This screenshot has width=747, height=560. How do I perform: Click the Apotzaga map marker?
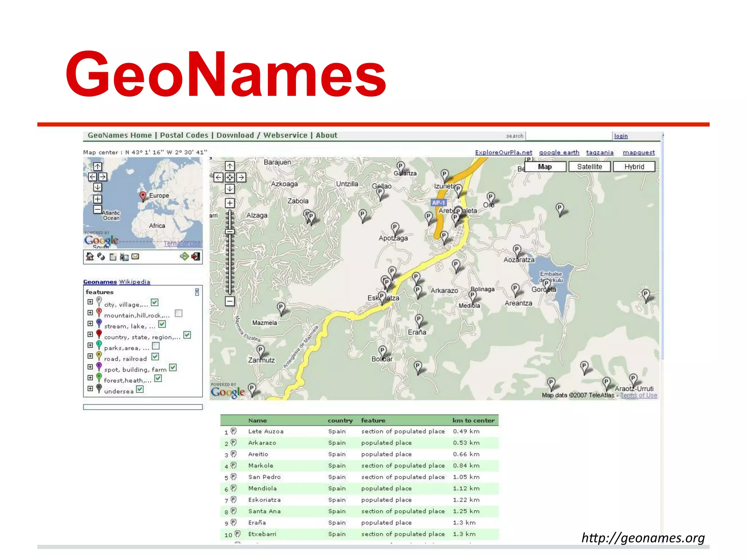395,229
